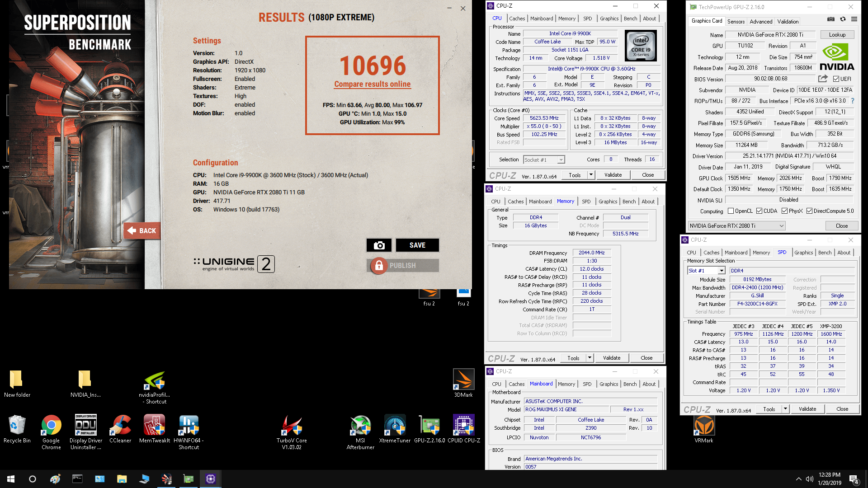Expand Tools dropdown arrow in CPU-Z SPD window

tap(785, 409)
